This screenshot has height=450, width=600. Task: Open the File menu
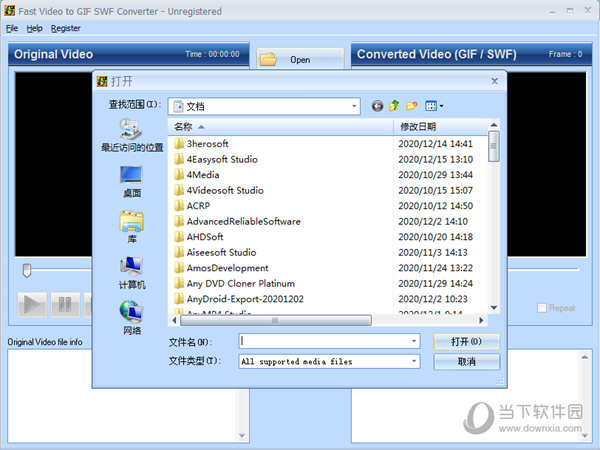(x=12, y=28)
